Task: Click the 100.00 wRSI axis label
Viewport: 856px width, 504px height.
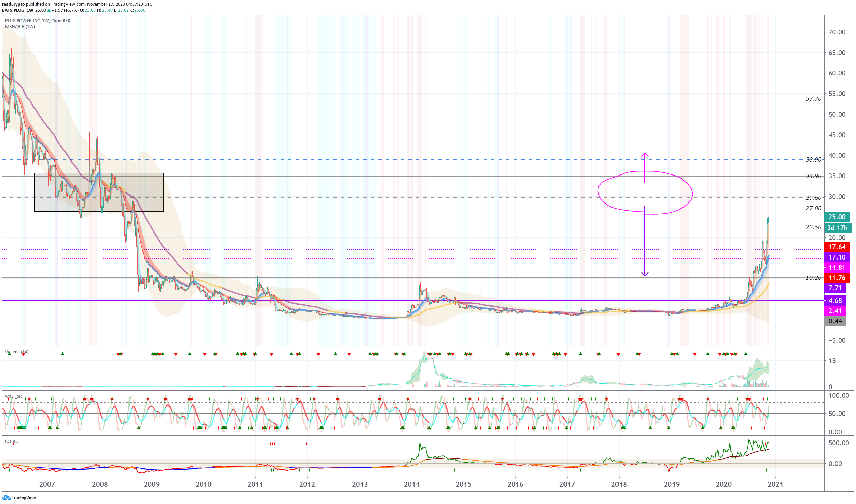Action: (x=839, y=396)
